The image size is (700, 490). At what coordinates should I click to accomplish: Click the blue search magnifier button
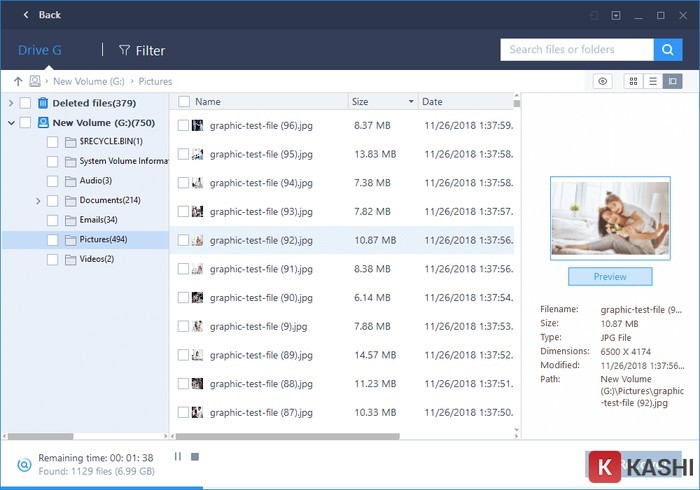[x=668, y=50]
